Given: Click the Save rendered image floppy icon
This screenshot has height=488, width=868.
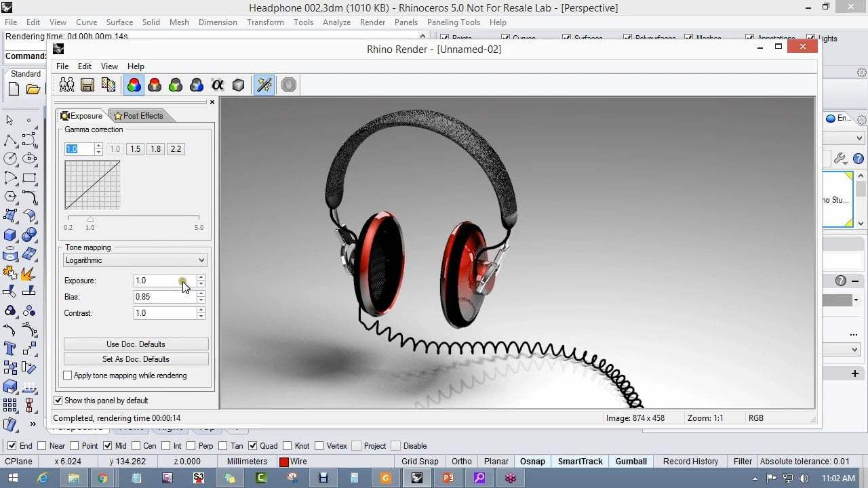Looking at the screenshot, I should coord(87,85).
